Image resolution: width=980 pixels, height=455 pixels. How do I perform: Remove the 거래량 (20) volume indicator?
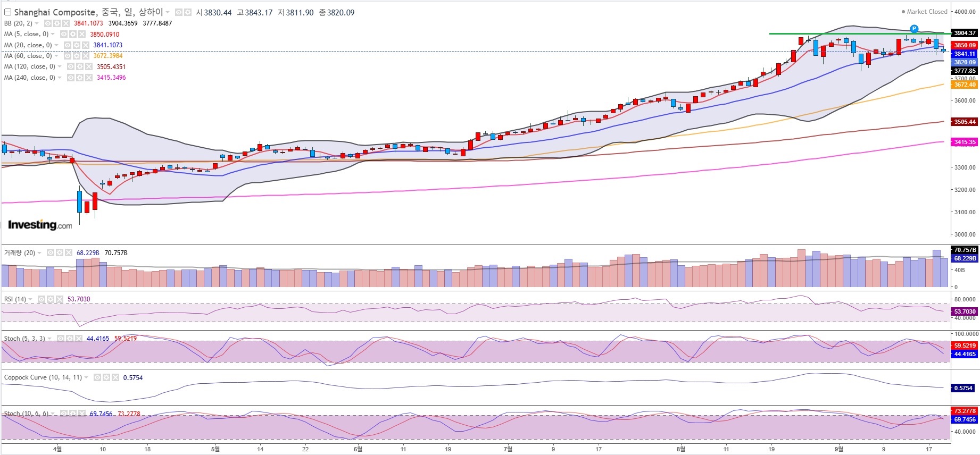pos(68,253)
